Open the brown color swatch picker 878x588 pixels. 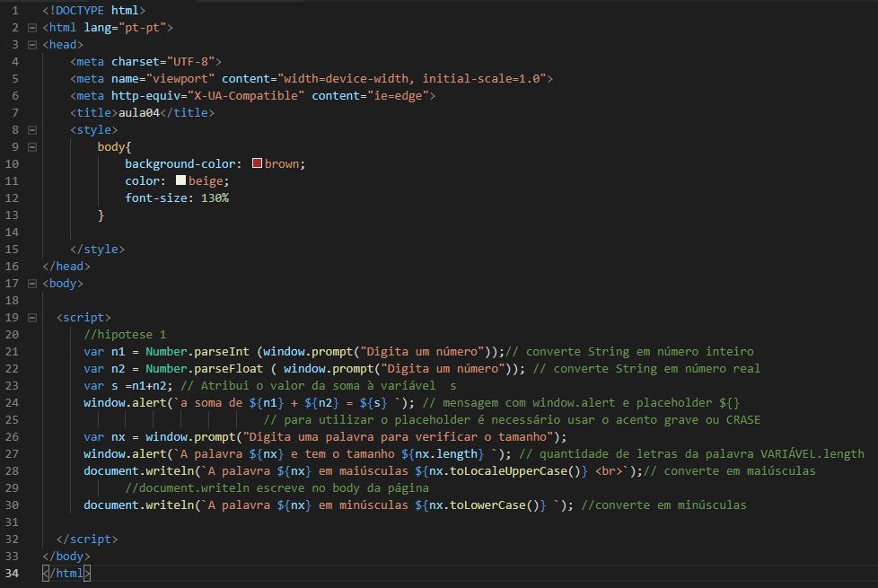(257, 163)
